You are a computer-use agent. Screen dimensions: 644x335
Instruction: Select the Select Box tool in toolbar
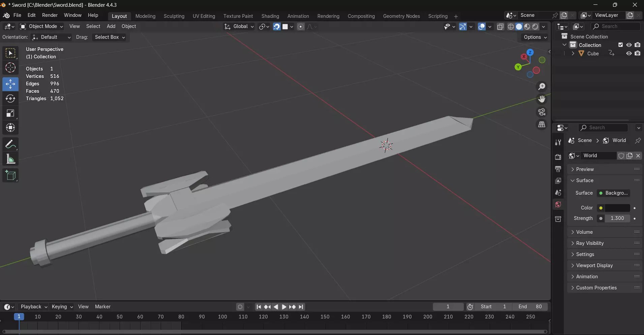(10, 53)
